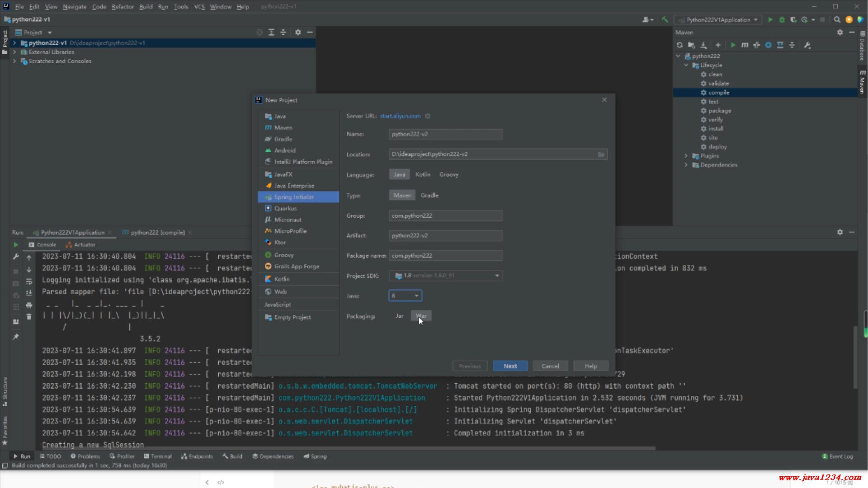Click the pin tab icon in Run panel
Viewport: 868px width, 488px height.
coord(16,337)
